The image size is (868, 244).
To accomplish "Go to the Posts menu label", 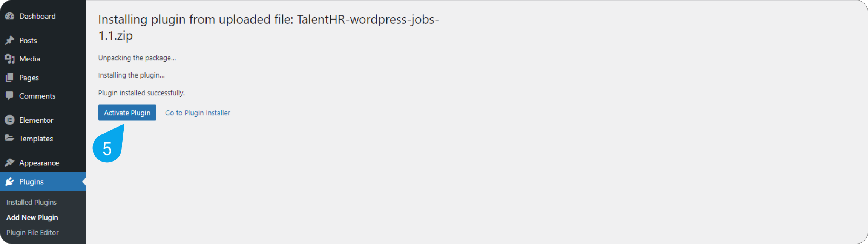I will (x=28, y=40).
